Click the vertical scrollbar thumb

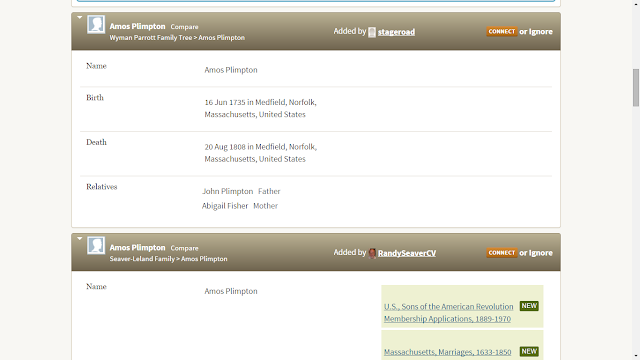[x=636, y=88]
